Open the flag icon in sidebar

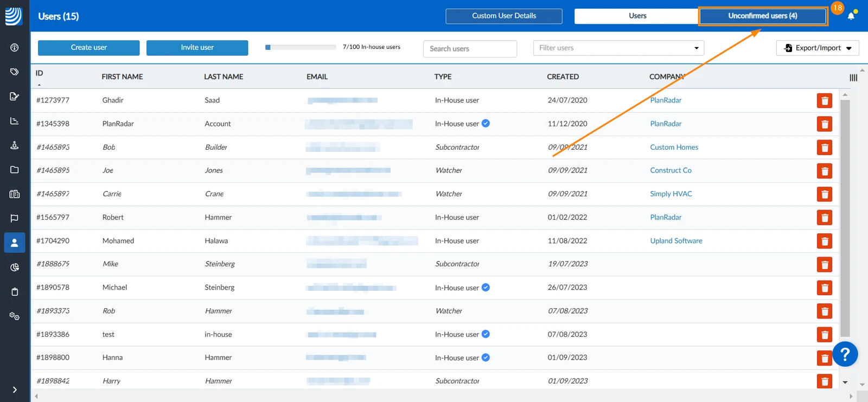pos(15,218)
